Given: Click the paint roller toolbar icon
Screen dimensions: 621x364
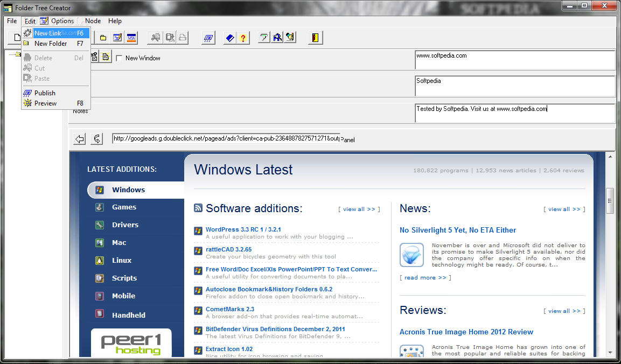Looking at the screenshot, I should point(264,38).
